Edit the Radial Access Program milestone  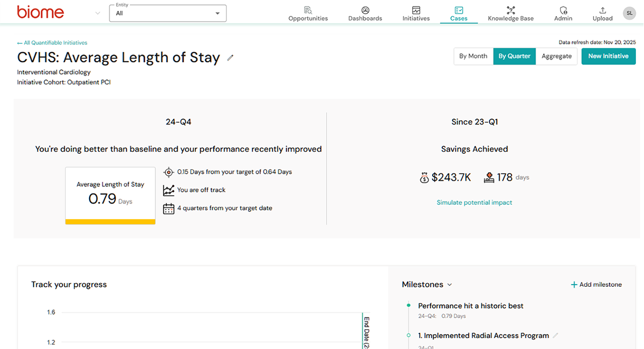555,336
